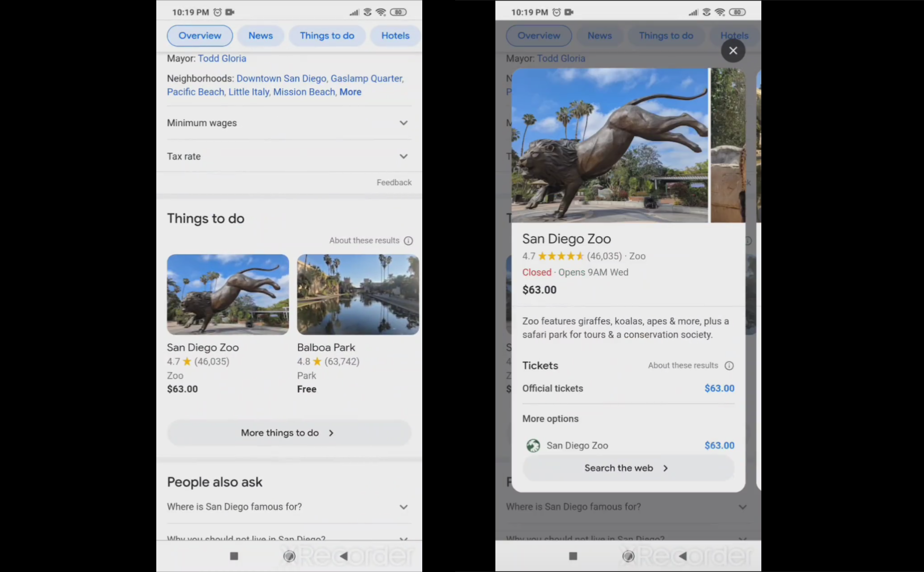The height and width of the screenshot is (572, 924).
Task: Open Official tickets $63.00 price
Action: click(x=719, y=388)
